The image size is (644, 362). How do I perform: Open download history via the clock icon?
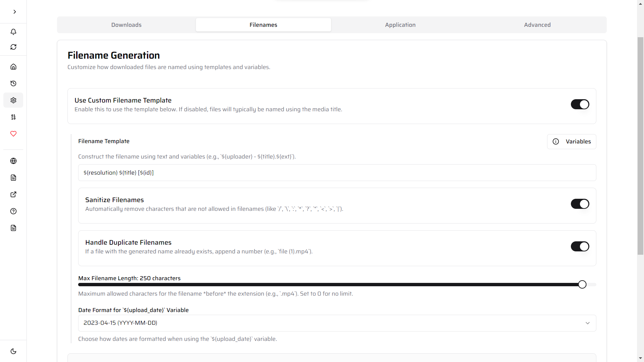13,83
